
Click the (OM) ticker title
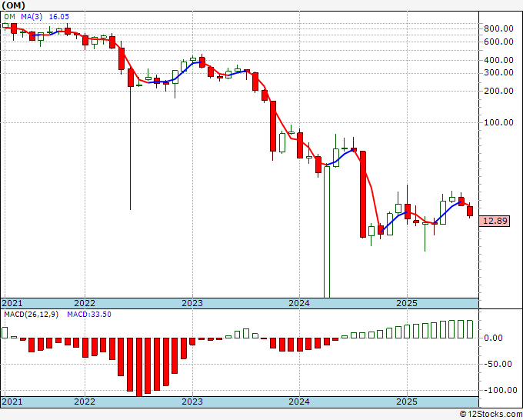[13, 5]
